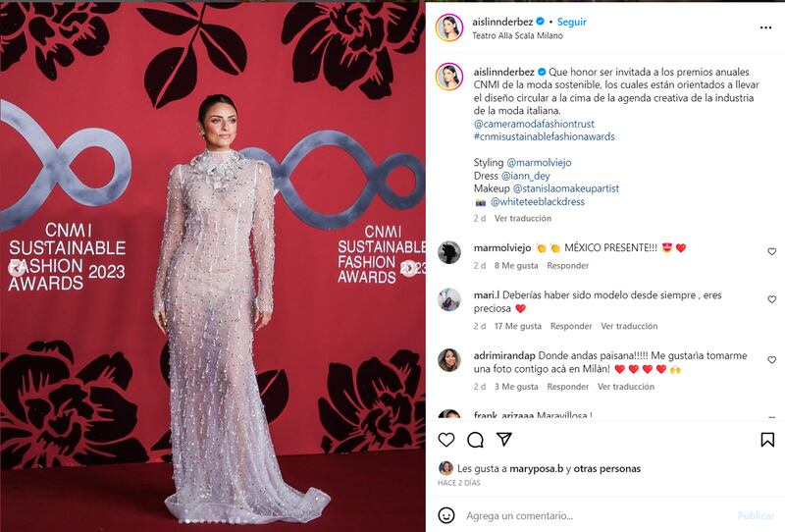
Task: Open #cnmisustainablefashionawards hashtag
Action: coord(545,136)
